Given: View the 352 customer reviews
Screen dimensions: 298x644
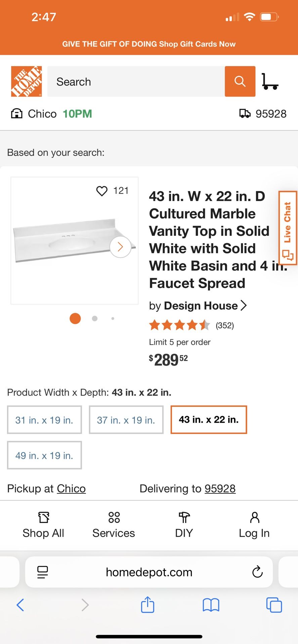Looking at the screenshot, I should tap(224, 325).
